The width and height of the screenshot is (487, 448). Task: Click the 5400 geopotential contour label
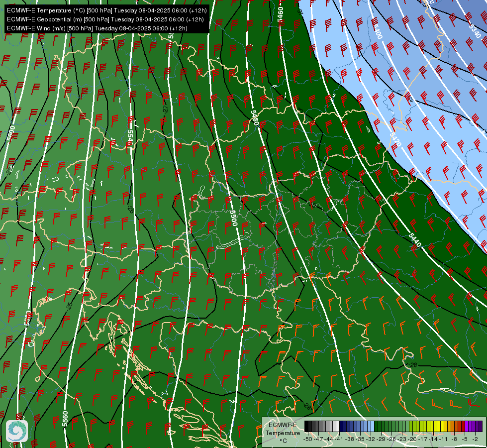(377, 31)
